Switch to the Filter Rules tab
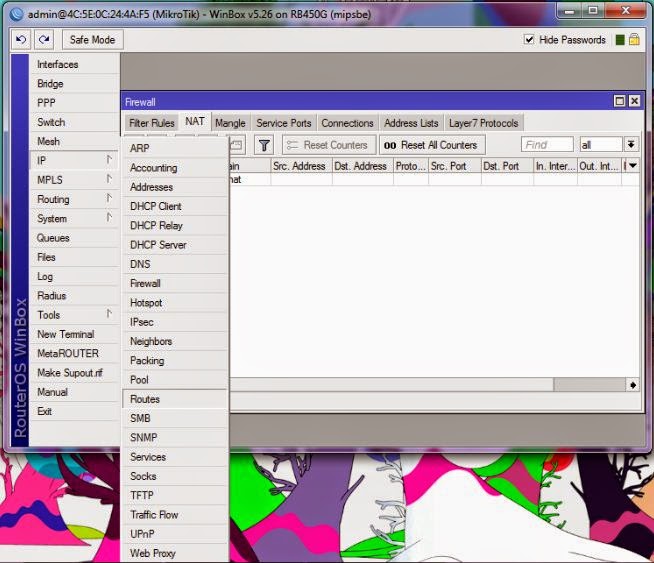 pyautogui.click(x=152, y=123)
